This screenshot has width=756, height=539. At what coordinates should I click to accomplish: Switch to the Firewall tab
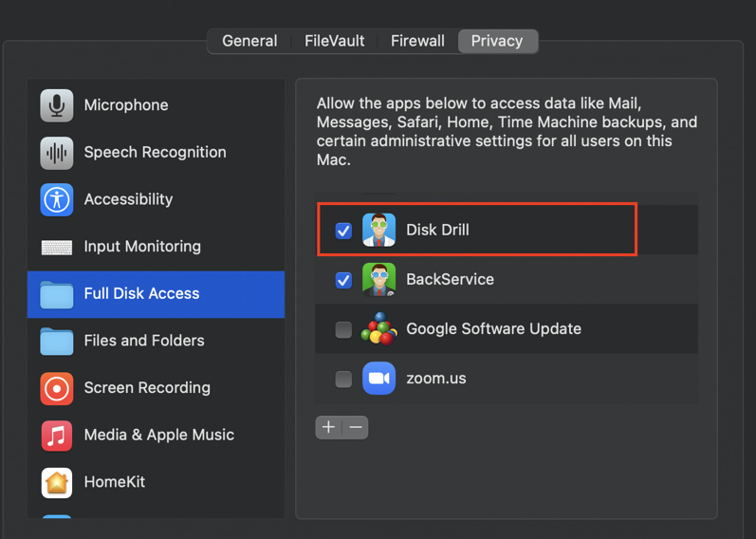(417, 41)
